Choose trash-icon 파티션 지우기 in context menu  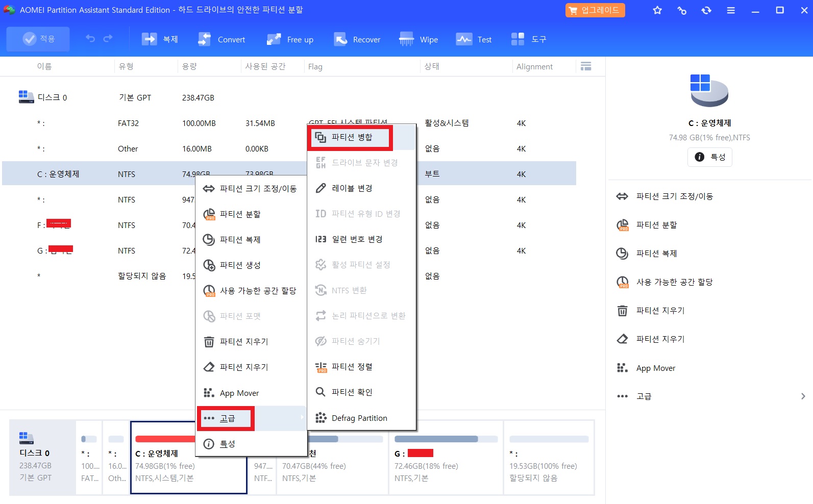point(251,342)
